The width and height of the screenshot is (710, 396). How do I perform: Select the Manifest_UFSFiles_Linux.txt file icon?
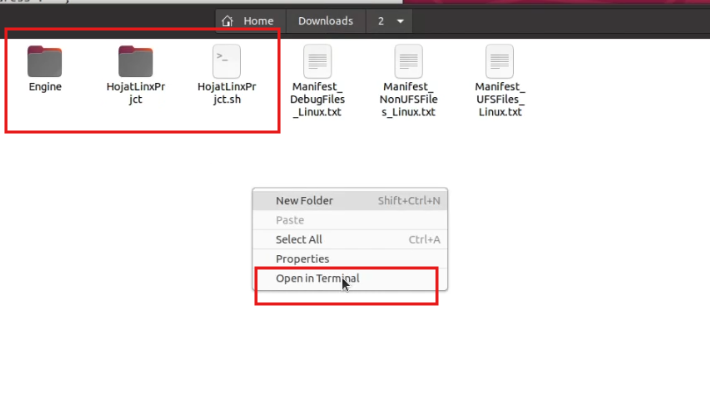pyautogui.click(x=499, y=62)
